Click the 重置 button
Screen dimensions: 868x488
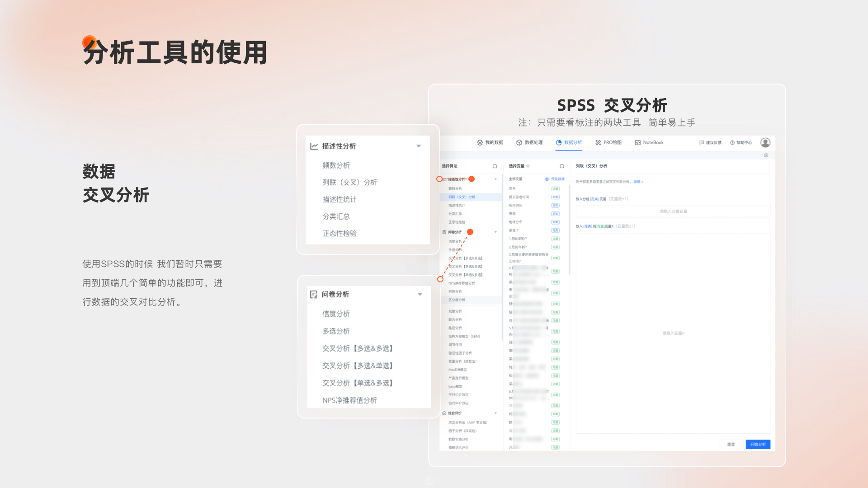[731, 445]
